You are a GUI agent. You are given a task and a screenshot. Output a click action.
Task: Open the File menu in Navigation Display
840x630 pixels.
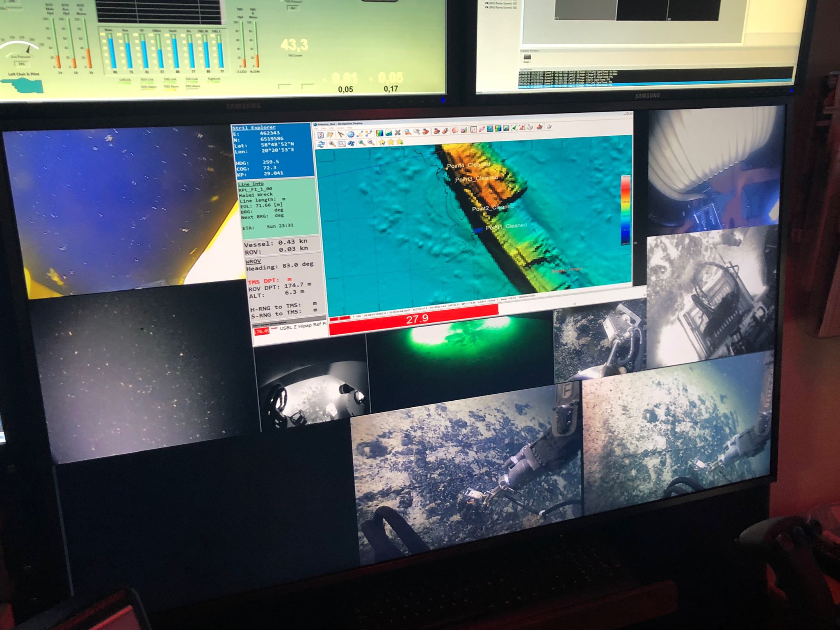point(317,128)
